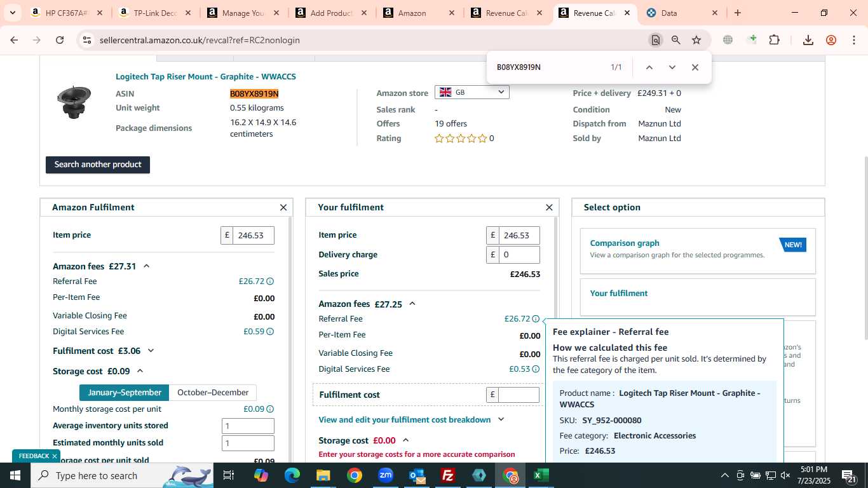Collapse Storage cost £0.09 section
The height and width of the screenshot is (488, 868).
140,371
